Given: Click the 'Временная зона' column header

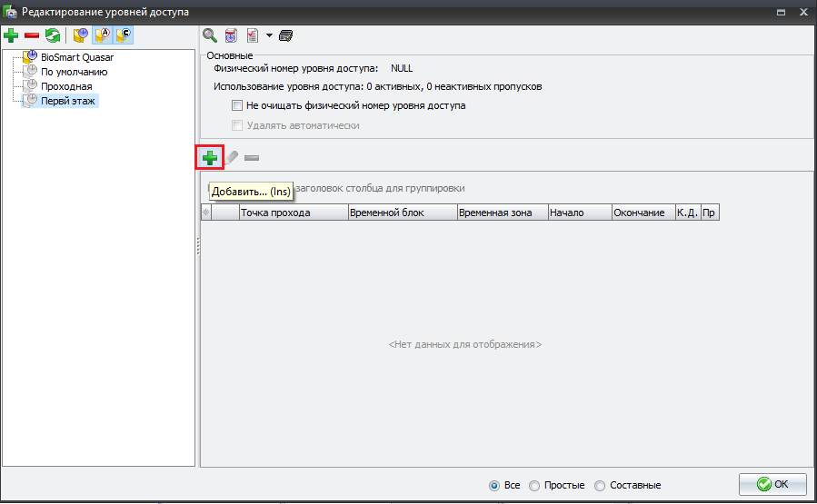Looking at the screenshot, I should pyautogui.click(x=503, y=212).
